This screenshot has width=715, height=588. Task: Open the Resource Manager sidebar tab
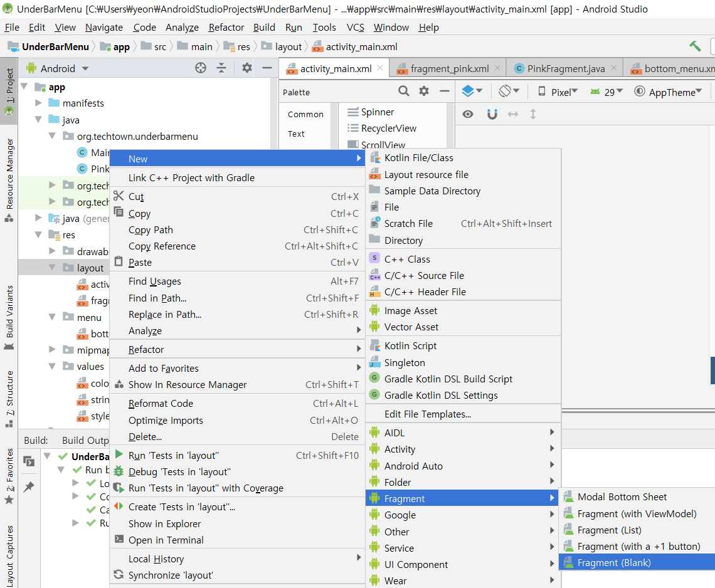[9, 180]
